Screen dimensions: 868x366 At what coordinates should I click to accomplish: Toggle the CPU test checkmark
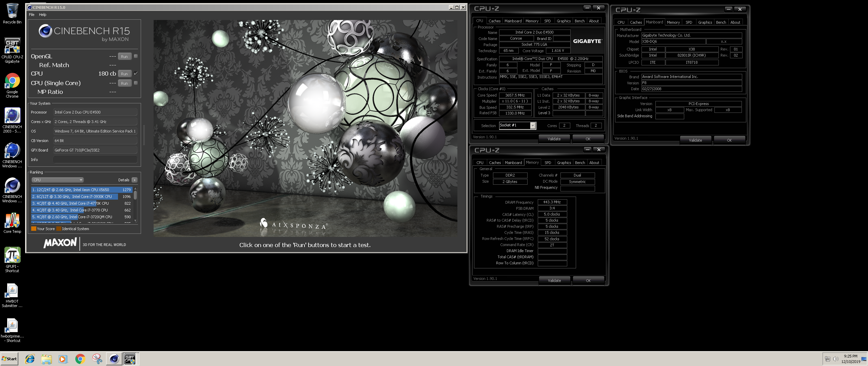point(136,73)
